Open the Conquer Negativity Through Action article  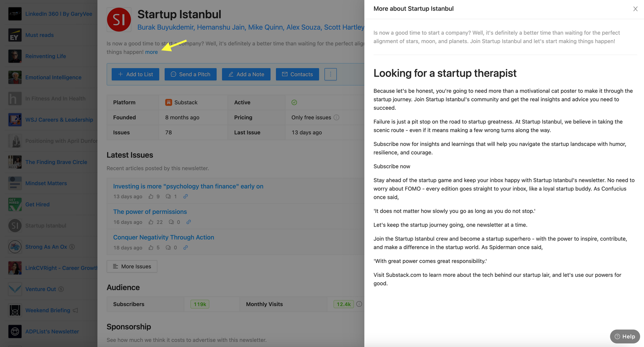point(164,237)
